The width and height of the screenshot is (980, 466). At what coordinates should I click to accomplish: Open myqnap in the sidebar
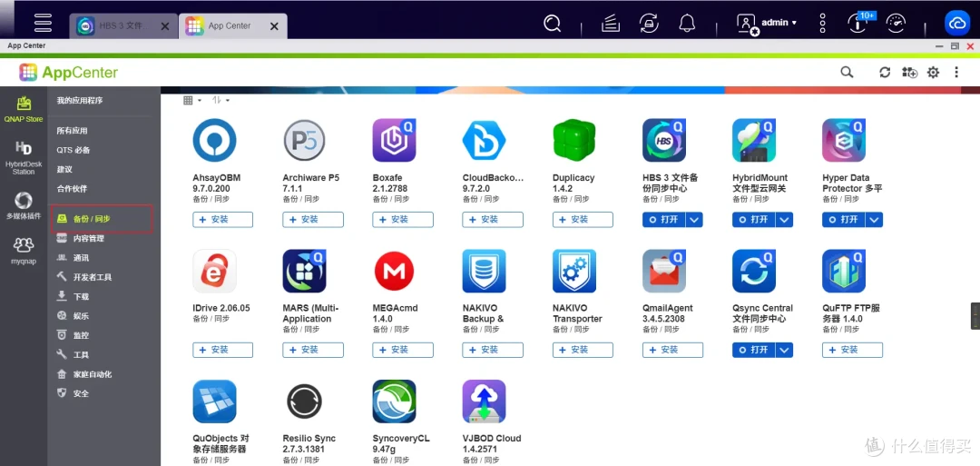[x=24, y=251]
